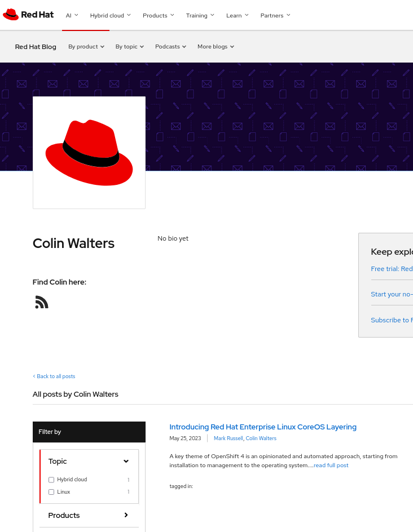This screenshot has height=532, width=413.
Task: Open the Products navigation menu
Action: click(159, 15)
